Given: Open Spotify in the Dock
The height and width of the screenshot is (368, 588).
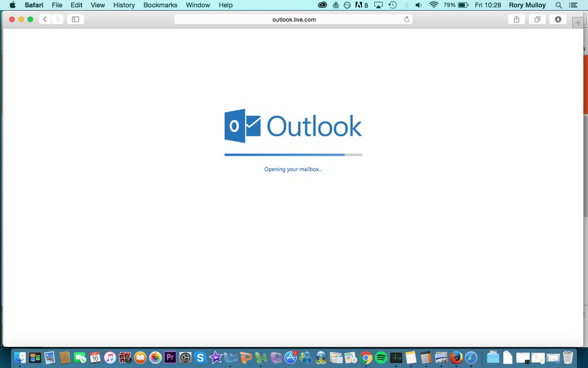Looking at the screenshot, I should 381,357.
